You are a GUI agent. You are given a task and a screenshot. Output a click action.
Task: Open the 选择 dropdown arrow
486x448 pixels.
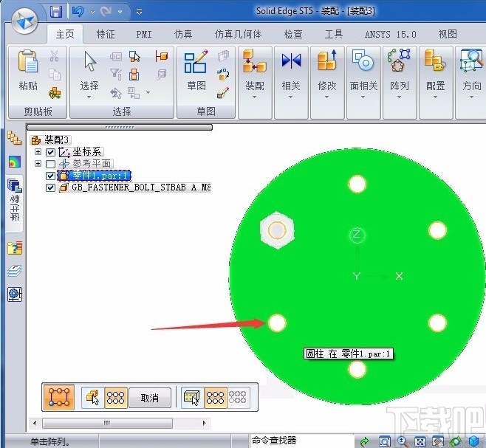click(89, 97)
